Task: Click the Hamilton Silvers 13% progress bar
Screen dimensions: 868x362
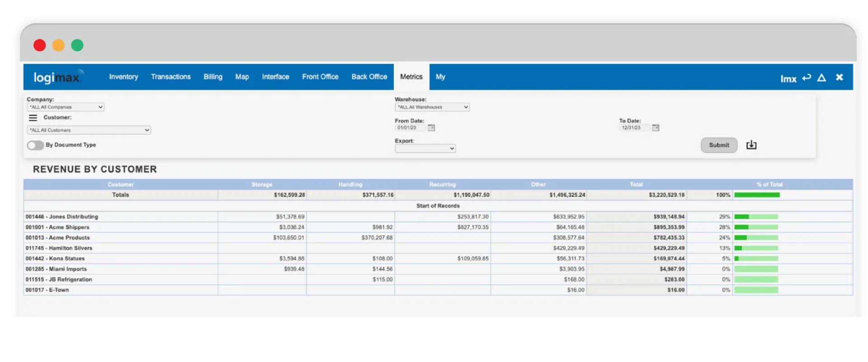Action: click(756, 248)
